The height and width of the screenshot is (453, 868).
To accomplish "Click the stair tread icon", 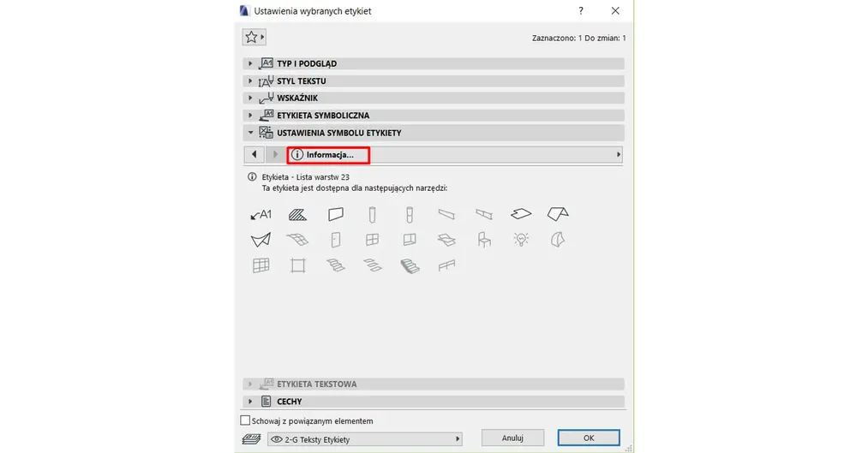I will (373, 265).
